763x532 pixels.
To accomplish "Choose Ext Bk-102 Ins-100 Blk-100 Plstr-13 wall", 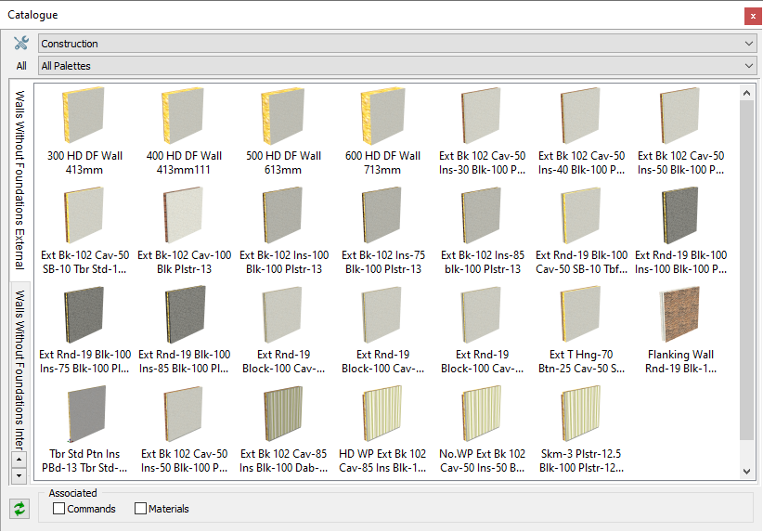I will [x=283, y=230].
